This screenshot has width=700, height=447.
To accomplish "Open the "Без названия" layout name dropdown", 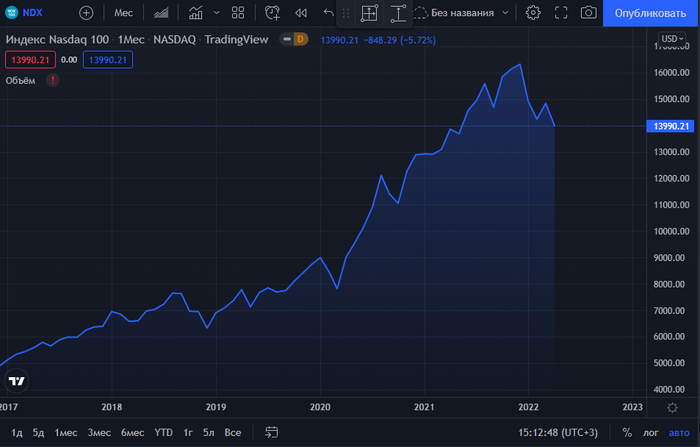I will pos(468,13).
